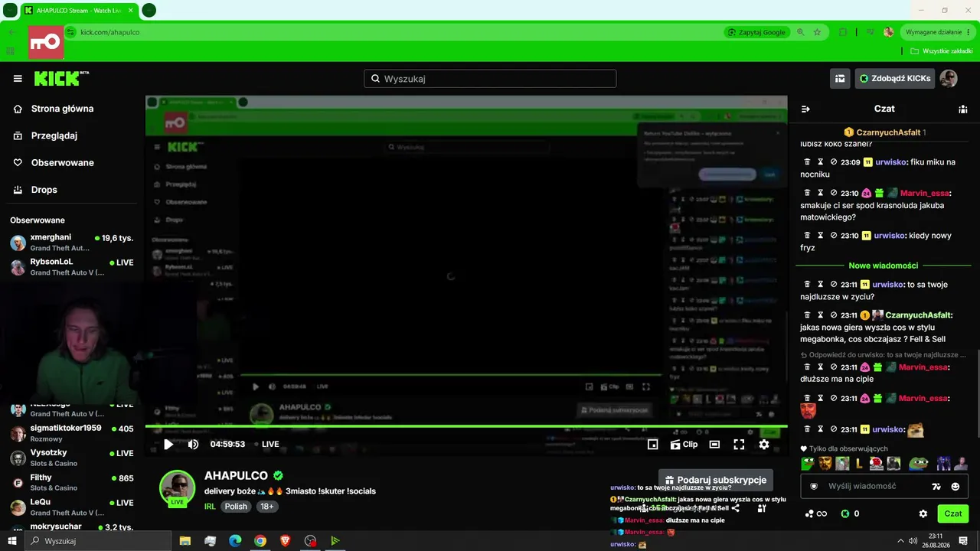The image size is (980, 551).
Task: Open sigmatiktoker1959 channel in the sidebar
Action: click(72, 433)
